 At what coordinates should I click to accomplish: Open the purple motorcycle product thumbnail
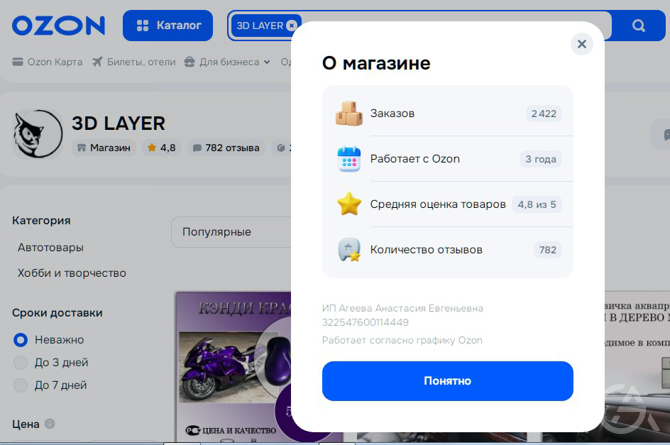(234, 367)
